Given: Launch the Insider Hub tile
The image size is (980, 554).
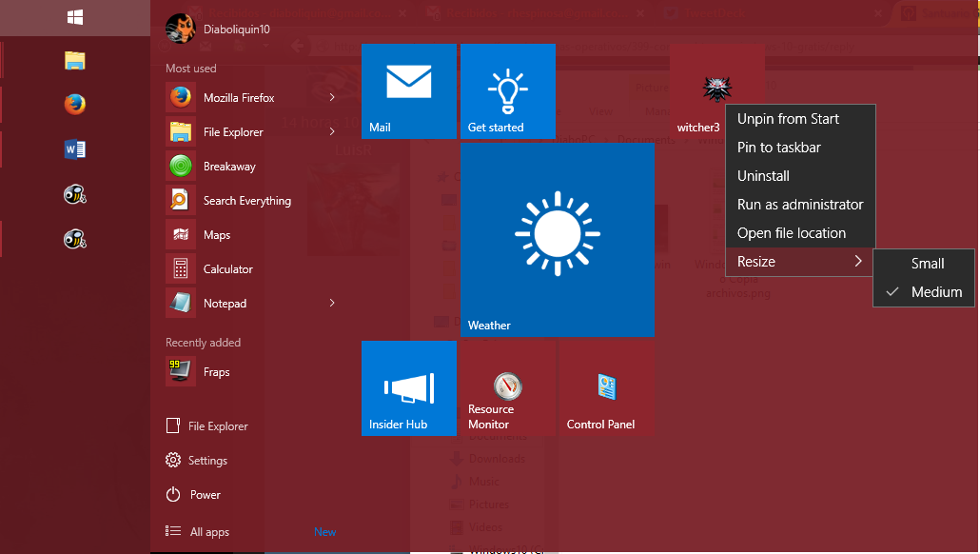Looking at the screenshot, I should (408, 388).
